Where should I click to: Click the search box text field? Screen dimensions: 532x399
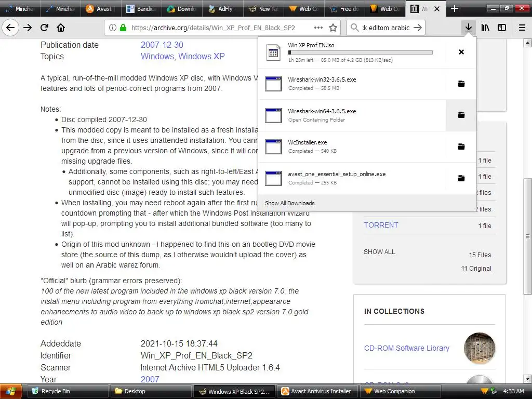point(386,28)
